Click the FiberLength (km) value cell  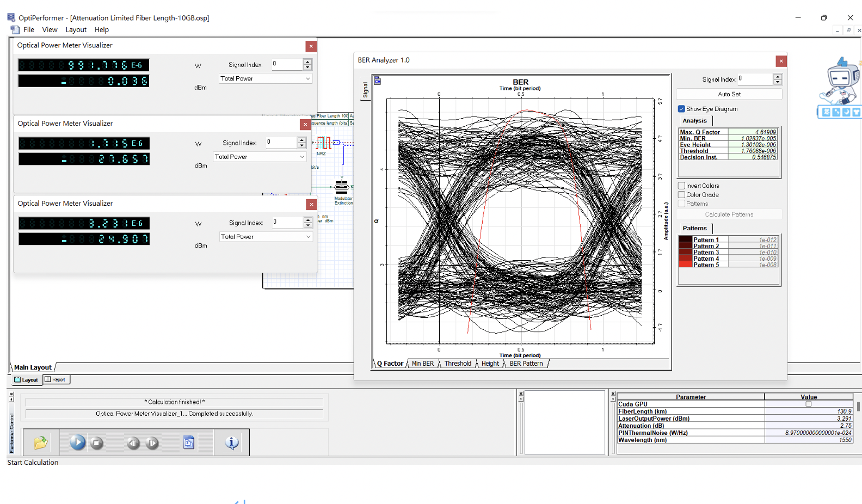click(x=809, y=411)
